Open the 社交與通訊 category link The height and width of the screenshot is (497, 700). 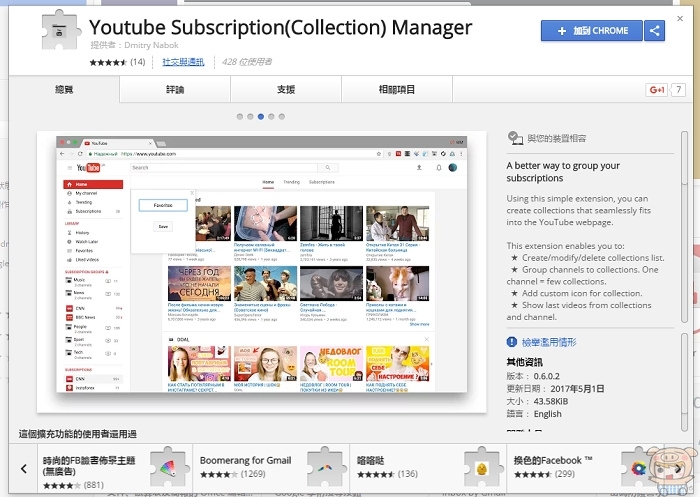183,62
